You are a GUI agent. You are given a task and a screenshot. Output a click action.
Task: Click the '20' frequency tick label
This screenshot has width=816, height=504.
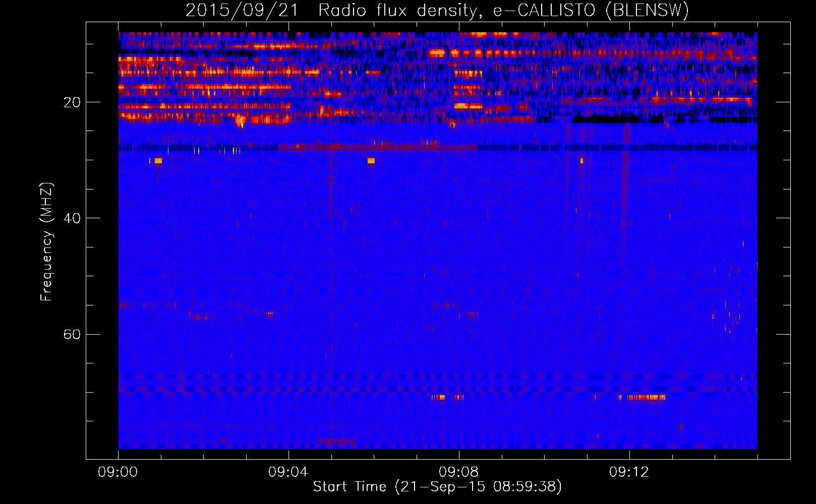click(72, 102)
